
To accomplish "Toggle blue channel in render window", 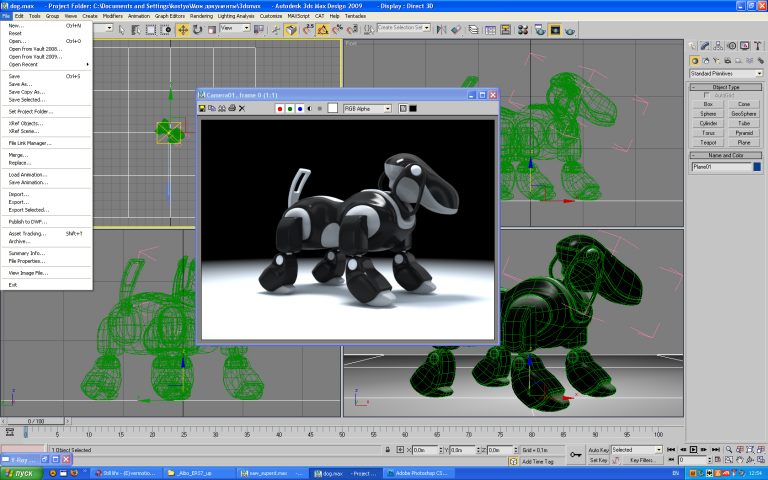I will (x=300, y=109).
